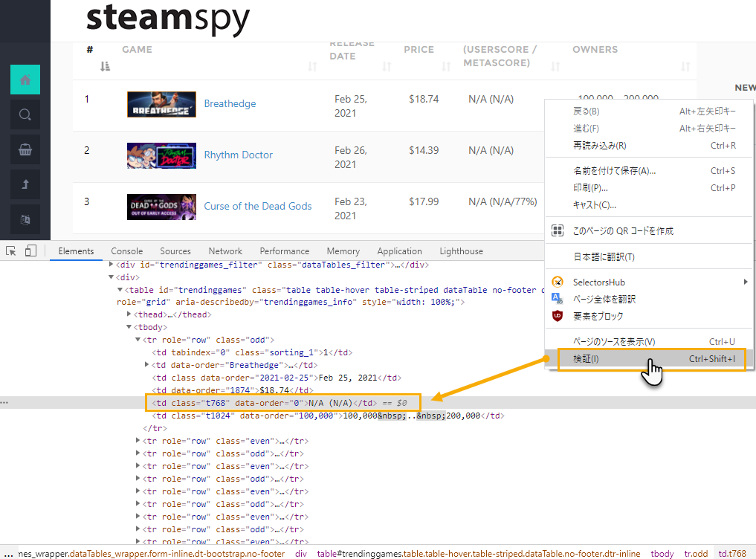Select the td class sorting_1 DOM line
The height and width of the screenshot is (559, 756).
252,352
